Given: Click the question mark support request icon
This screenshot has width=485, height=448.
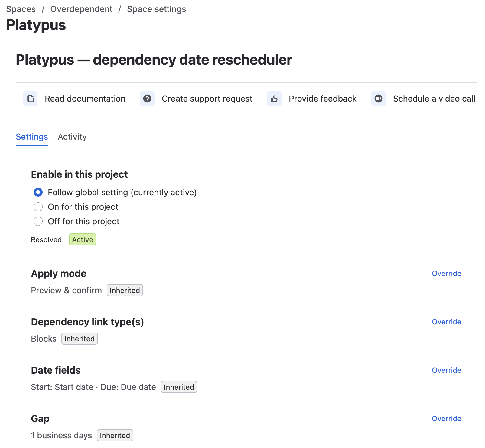Looking at the screenshot, I should point(147,99).
